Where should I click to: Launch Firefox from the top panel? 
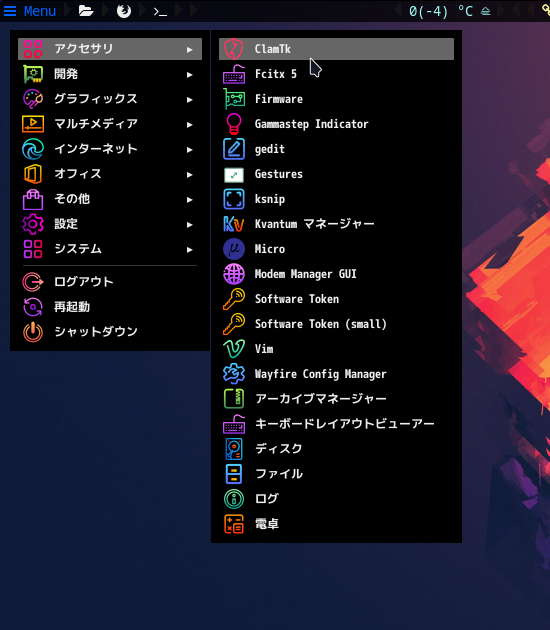pyautogui.click(x=124, y=11)
